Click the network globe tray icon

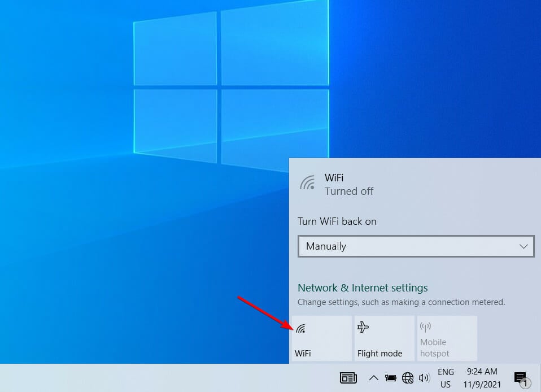tap(408, 378)
